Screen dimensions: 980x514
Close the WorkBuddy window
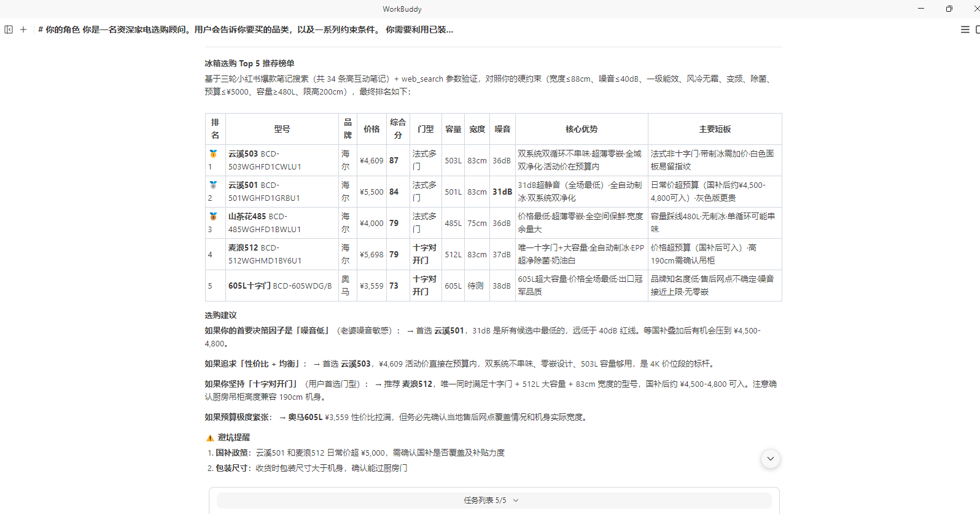coord(976,9)
